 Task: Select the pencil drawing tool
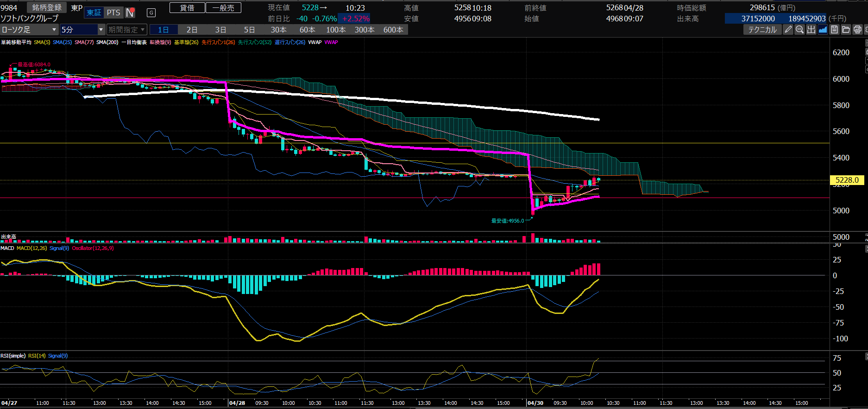(788, 30)
